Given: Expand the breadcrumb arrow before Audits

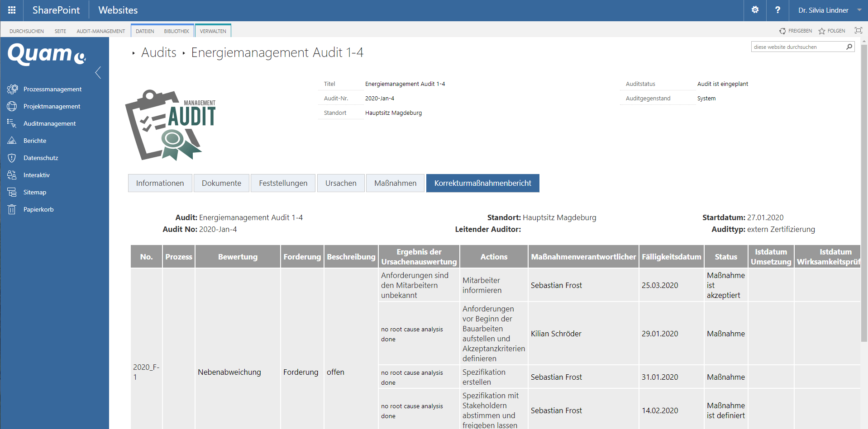Looking at the screenshot, I should 134,53.
